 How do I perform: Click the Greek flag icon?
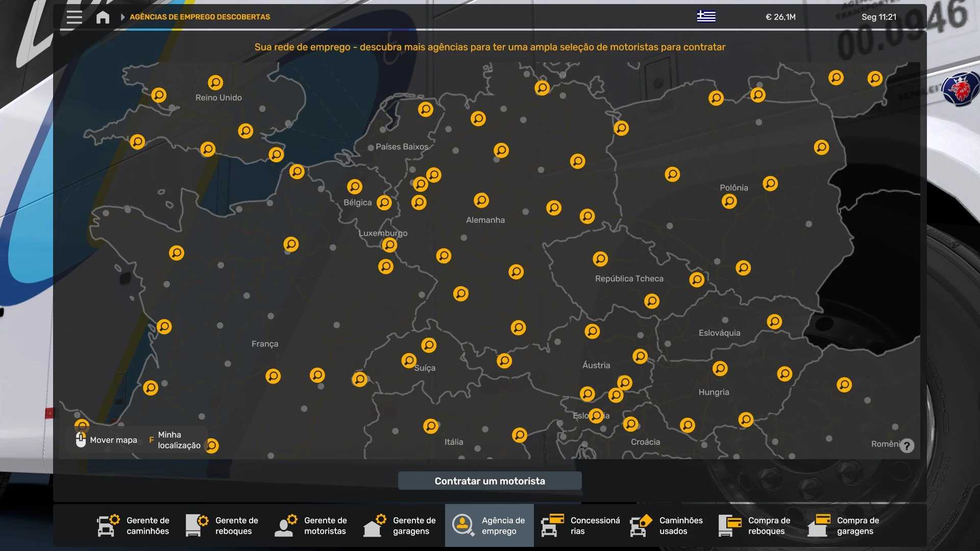[706, 16]
